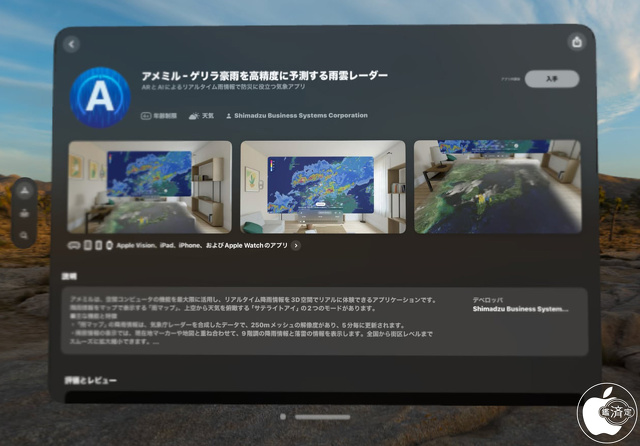View the 年齢制限 age rating badge
Image resolution: width=640 pixels, height=446 pixels.
click(159, 116)
